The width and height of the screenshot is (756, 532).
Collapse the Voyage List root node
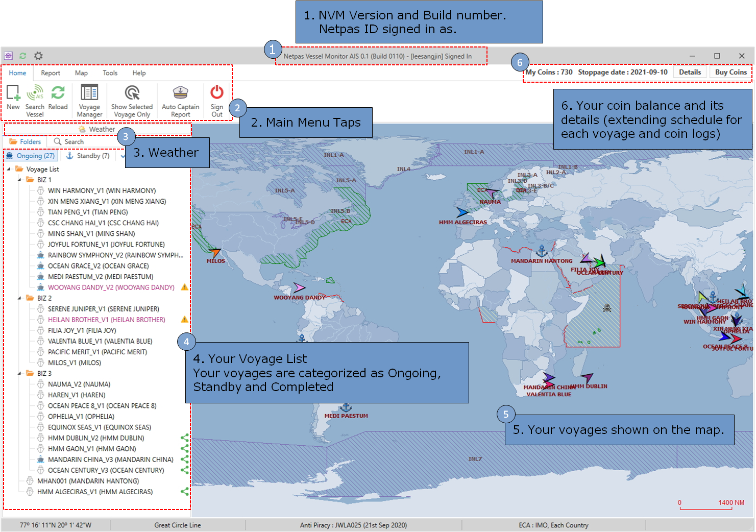9,169
